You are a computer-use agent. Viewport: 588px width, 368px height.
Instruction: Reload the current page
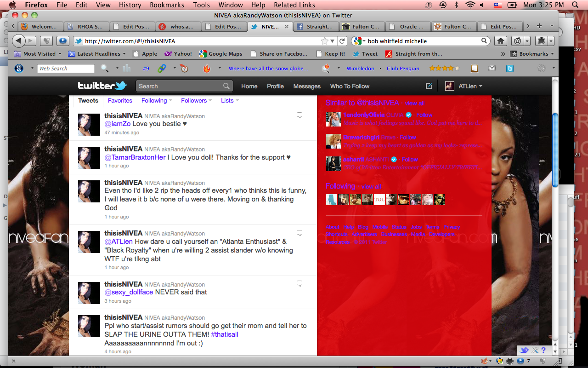click(x=342, y=41)
